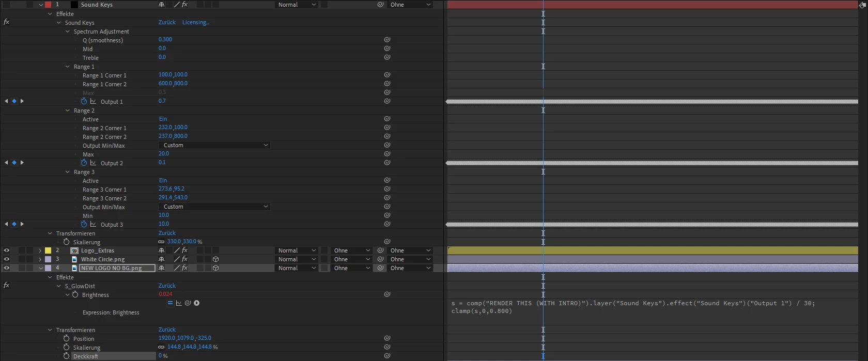Image resolution: width=868 pixels, height=361 pixels.
Task: Click the pick whip for Treble property
Action: pyautogui.click(x=387, y=57)
